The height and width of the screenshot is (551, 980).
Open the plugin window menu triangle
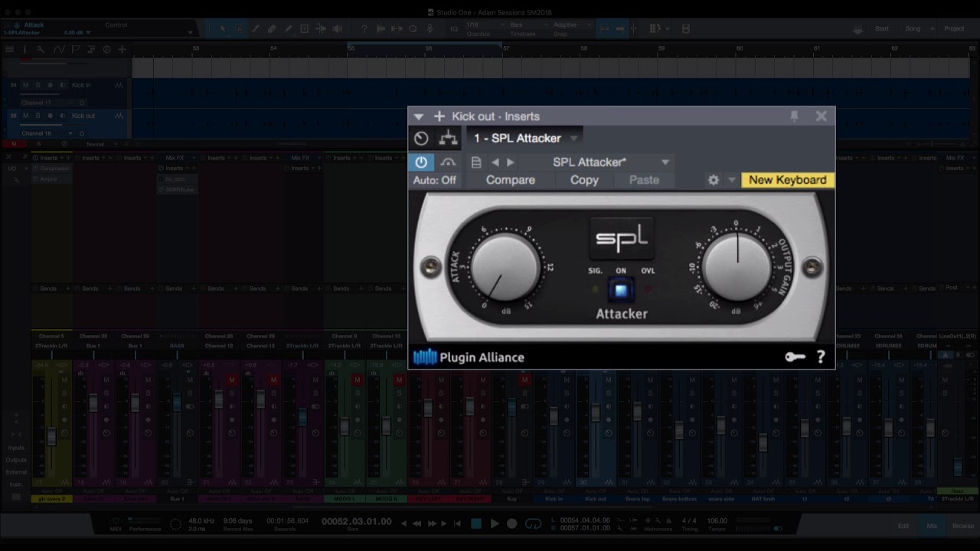click(418, 116)
